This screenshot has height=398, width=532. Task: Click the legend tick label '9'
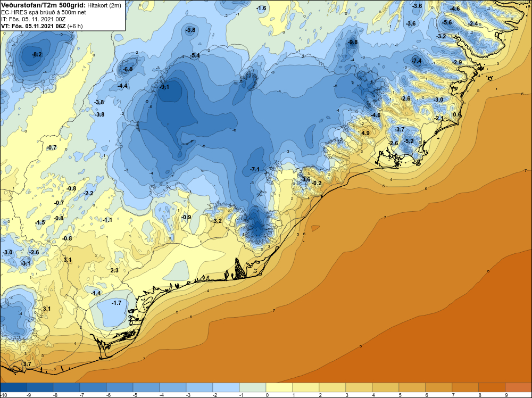(x=505, y=395)
